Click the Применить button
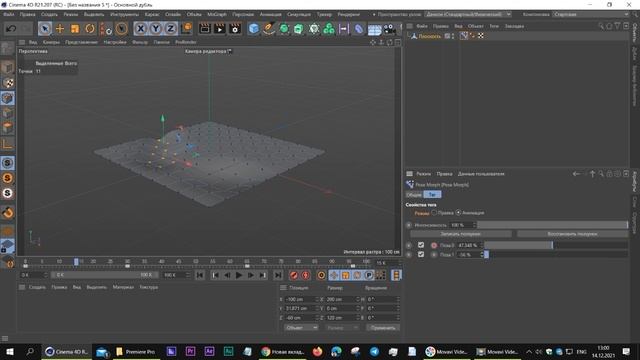640x360 pixels. pyautogui.click(x=383, y=328)
